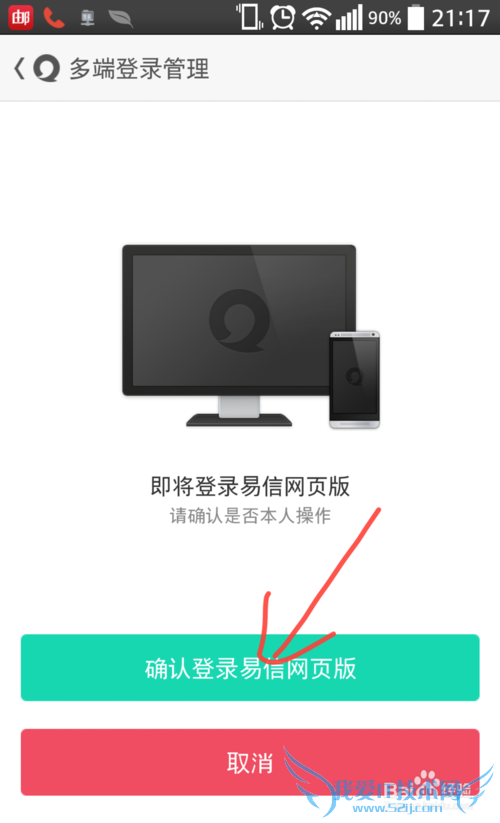Tap the gray leaf status icon

[120, 18]
